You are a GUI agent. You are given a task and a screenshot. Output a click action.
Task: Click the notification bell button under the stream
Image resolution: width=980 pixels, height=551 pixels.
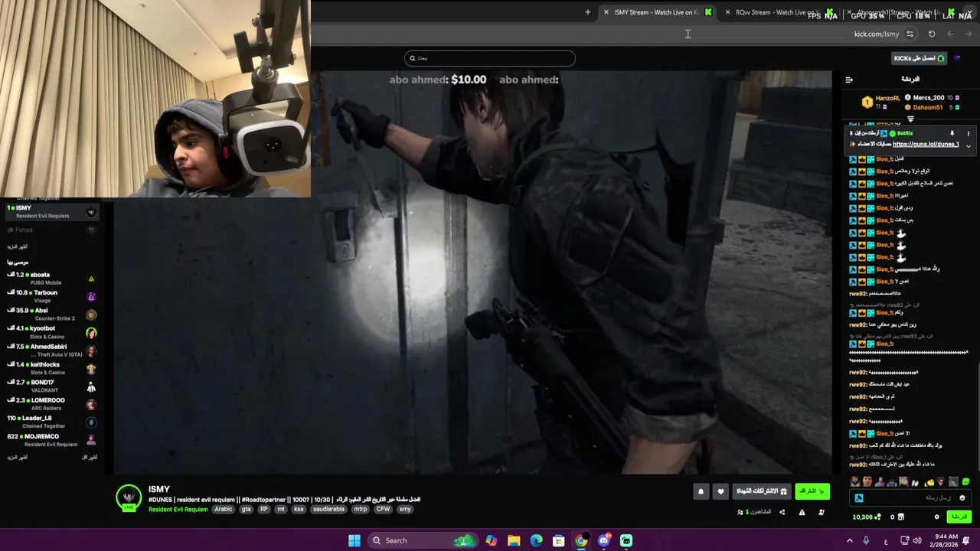(701, 492)
